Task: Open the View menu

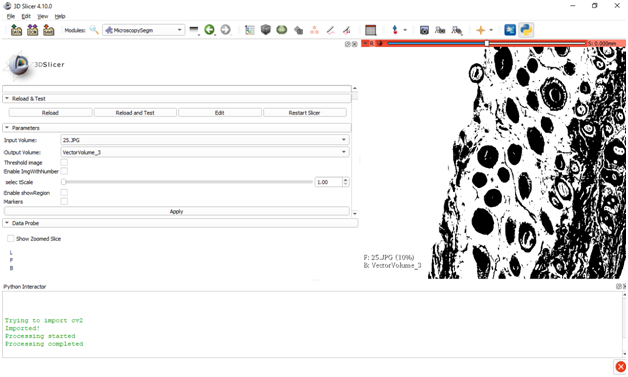Action: (x=42, y=16)
